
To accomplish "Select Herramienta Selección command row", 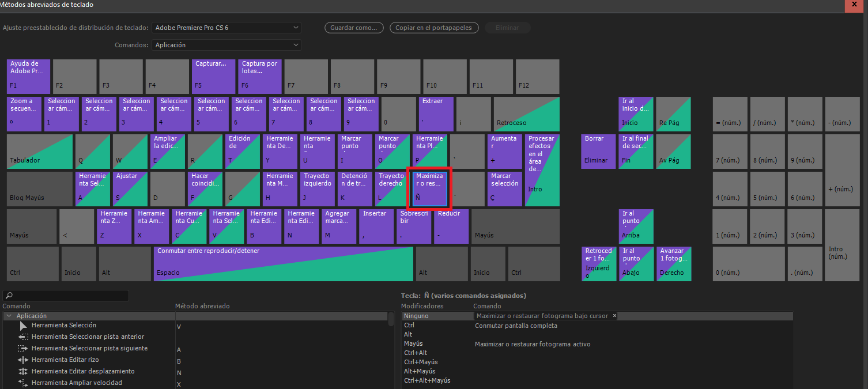I will [x=195, y=326].
